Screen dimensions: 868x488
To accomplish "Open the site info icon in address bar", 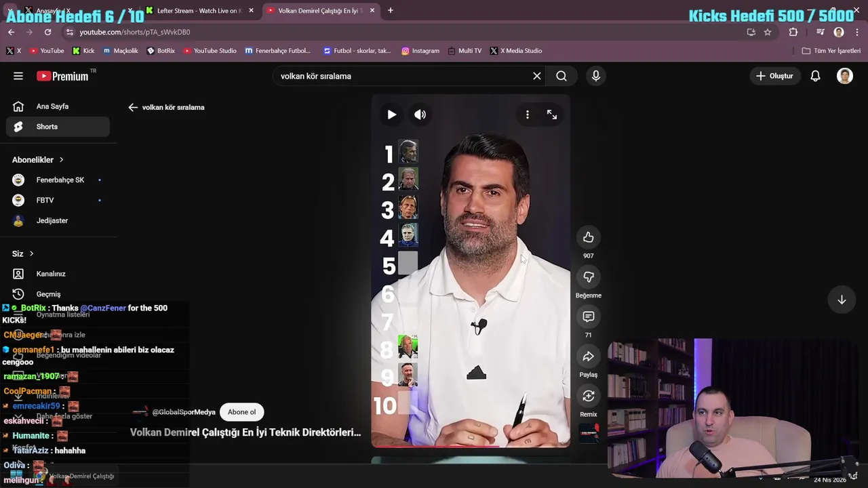I will coord(69,32).
